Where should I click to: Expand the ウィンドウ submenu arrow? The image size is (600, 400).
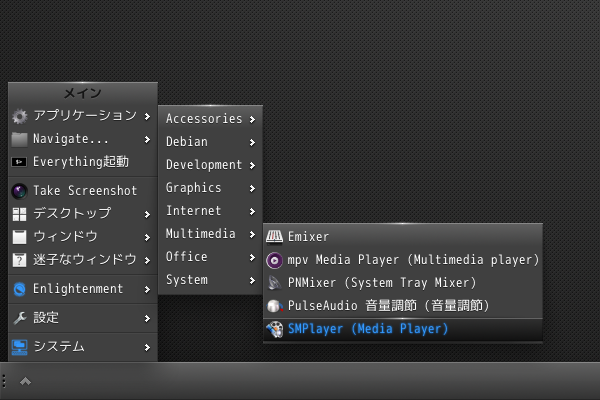147,237
